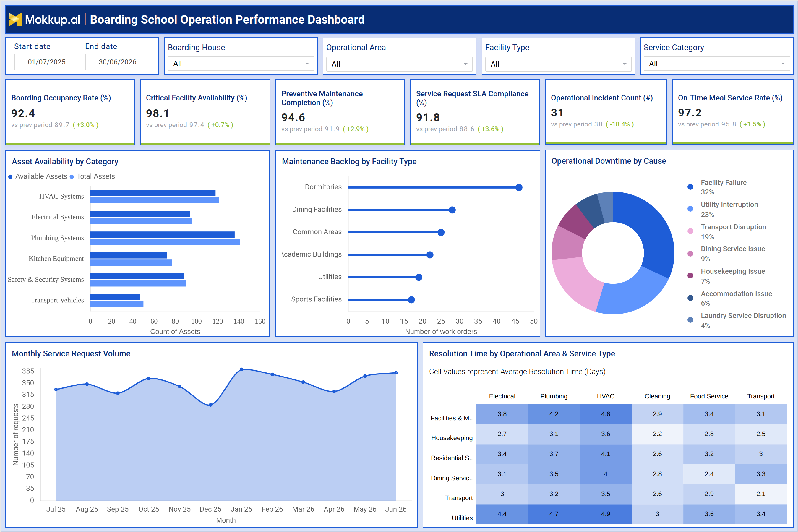This screenshot has height=532, width=798.
Task: Click the Kitchen Equipment total assets bar
Action: click(131, 263)
